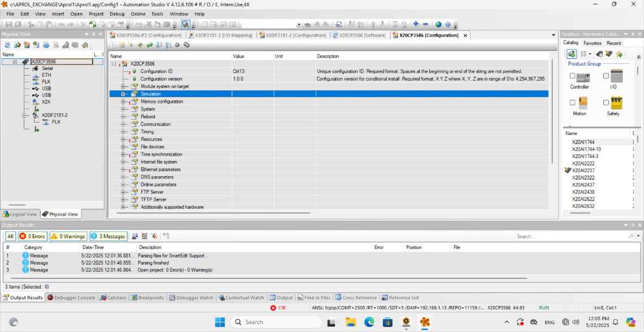
Task: Switch to the X20CP3586 [Software] tab
Action: point(359,35)
